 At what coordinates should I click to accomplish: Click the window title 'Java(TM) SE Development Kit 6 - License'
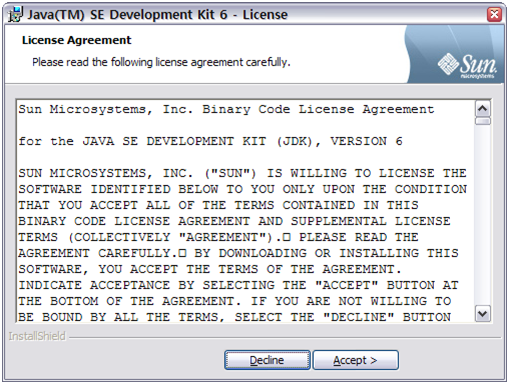(157, 15)
